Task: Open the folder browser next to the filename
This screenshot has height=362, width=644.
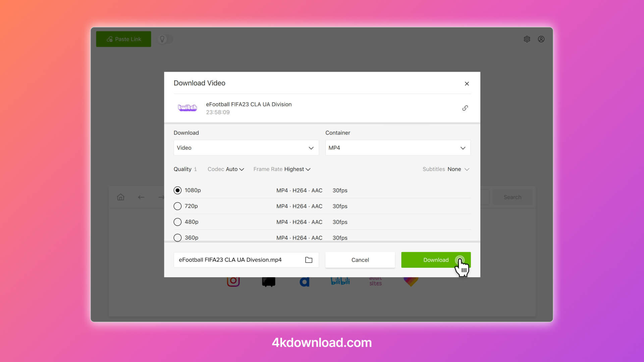Action: [x=309, y=260]
